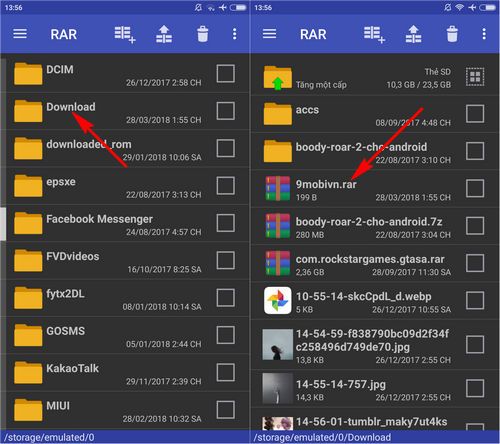The width and height of the screenshot is (500, 444).
Task: Tap 14-55-14-757.jpg image thumbnail
Action: [277, 388]
